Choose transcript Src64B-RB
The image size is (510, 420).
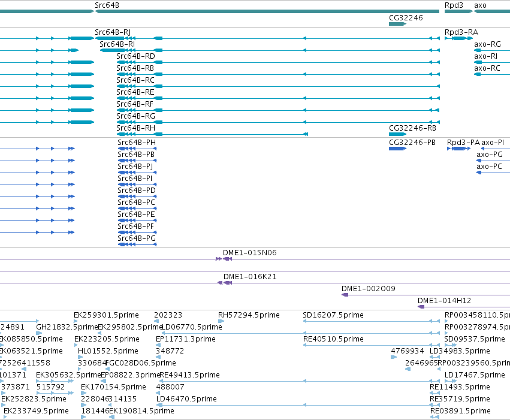click(x=135, y=68)
